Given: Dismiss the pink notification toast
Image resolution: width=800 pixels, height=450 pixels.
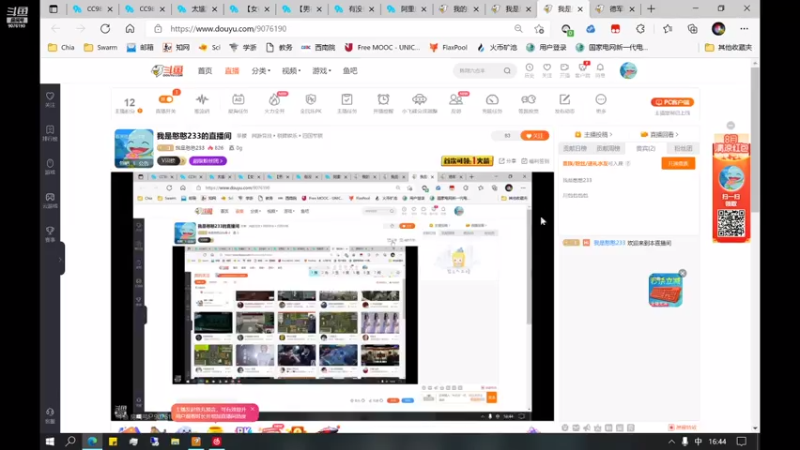Looking at the screenshot, I should click(x=252, y=409).
